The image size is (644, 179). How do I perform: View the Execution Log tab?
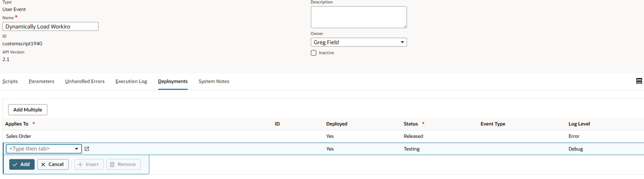click(x=131, y=81)
